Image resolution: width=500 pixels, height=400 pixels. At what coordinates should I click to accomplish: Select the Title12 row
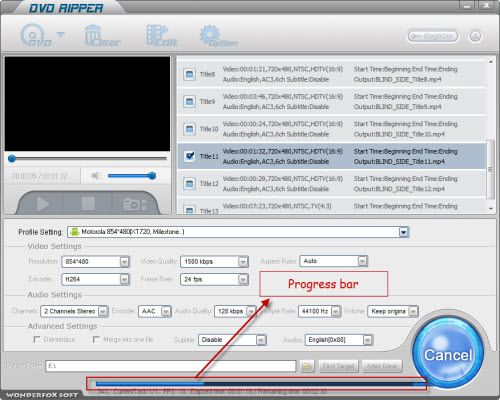[x=332, y=183]
